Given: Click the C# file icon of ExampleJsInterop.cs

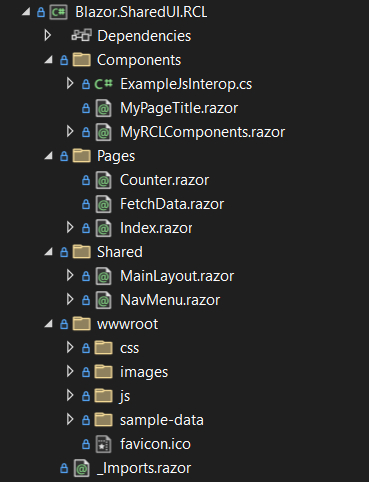Looking at the screenshot, I should 103,84.
